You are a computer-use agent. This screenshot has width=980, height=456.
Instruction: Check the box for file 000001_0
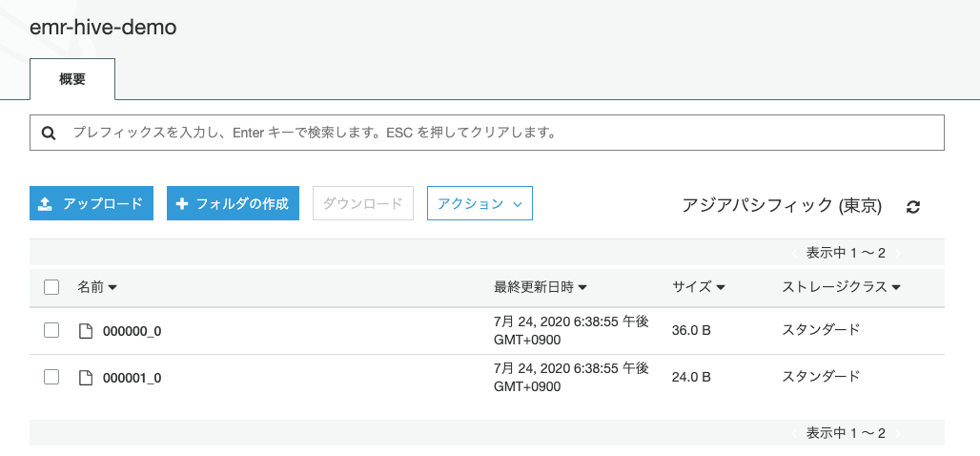tap(51, 377)
